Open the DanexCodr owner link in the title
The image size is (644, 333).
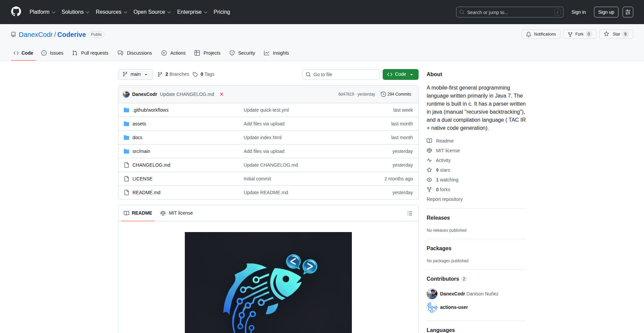coord(36,35)
